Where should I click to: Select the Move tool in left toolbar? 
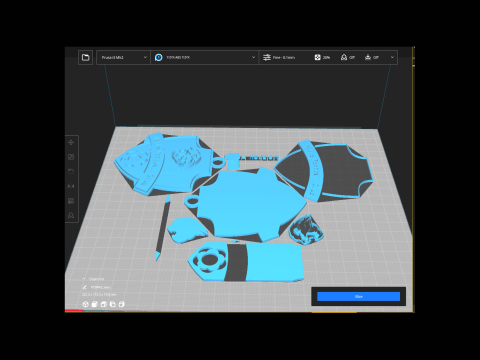tap(71, 143)
